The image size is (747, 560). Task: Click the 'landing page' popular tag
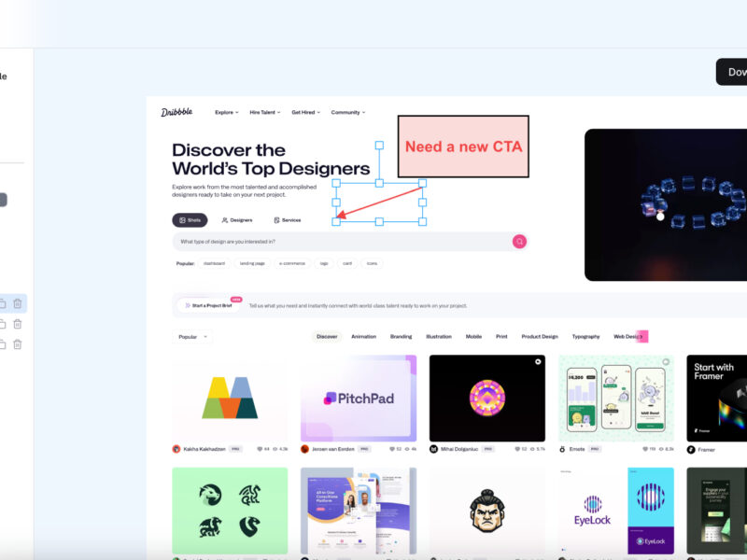click(x=252, y=263)
